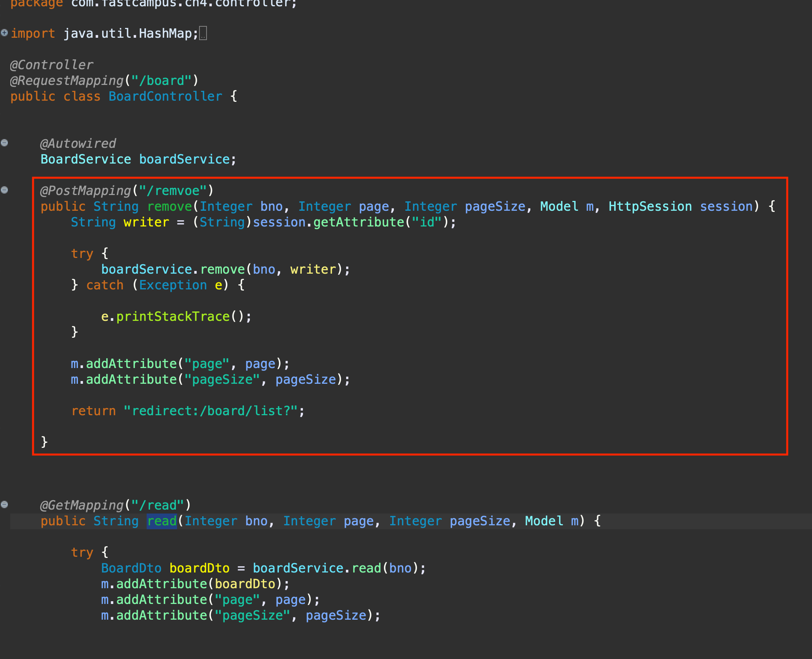The width and height of the screenshot is (812, 659).
Task: Click the highlighted read method name
Action: (x=162, y=521)
